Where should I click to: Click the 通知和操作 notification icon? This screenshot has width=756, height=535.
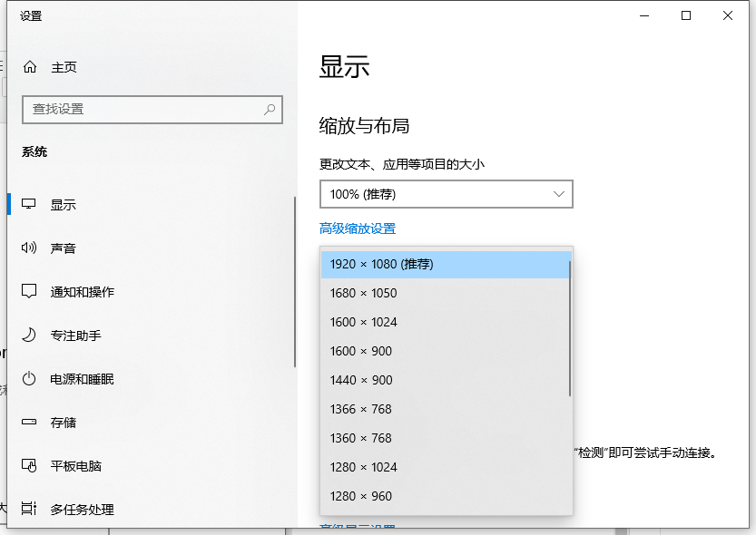[30, 292]
